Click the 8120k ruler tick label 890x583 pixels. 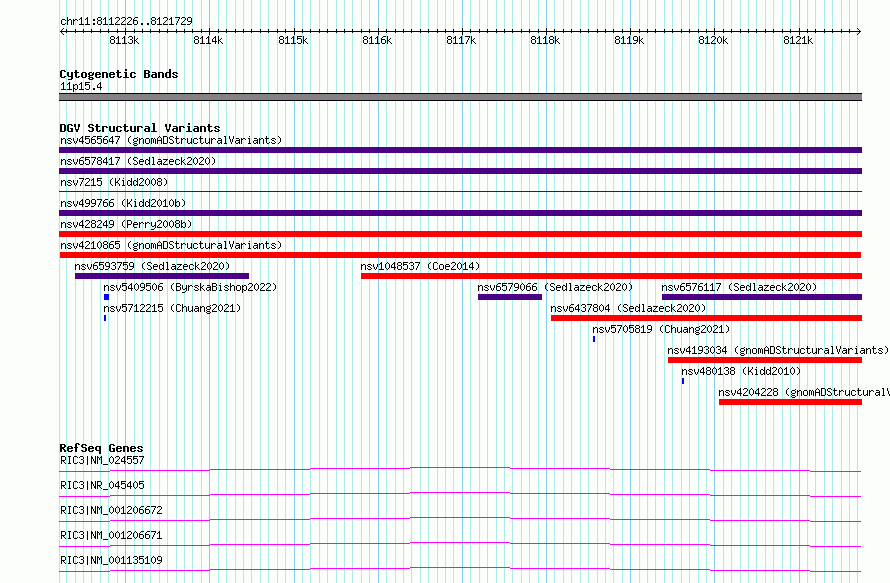[713, 40]
